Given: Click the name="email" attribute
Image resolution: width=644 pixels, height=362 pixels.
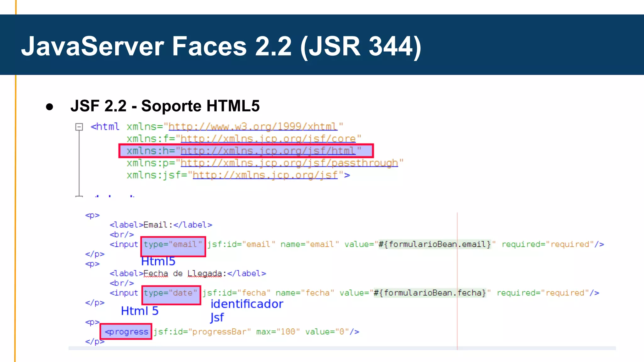Looking at the screenshot, I should click(310, 244).
